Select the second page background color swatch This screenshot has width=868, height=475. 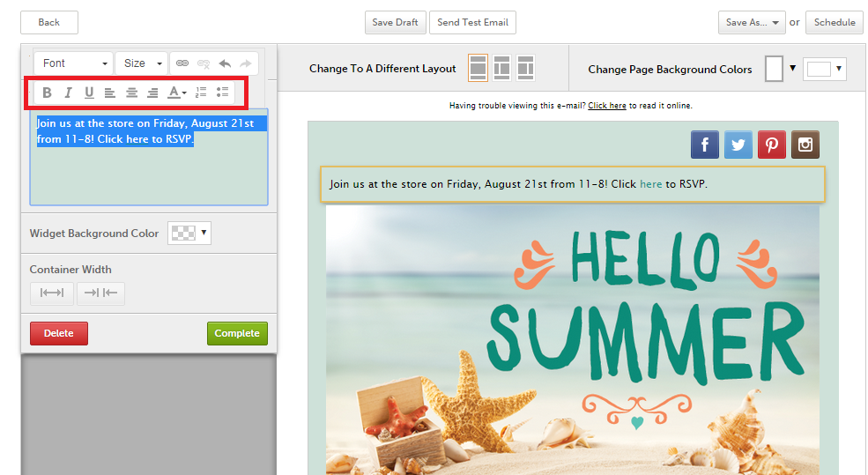pos(819,70)
